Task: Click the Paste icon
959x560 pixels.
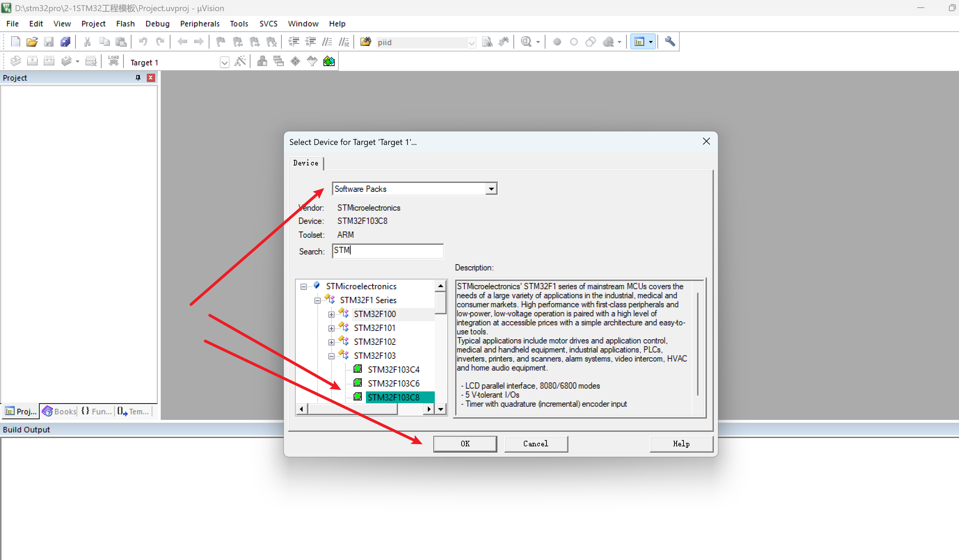Action: (x=121, y=42)
